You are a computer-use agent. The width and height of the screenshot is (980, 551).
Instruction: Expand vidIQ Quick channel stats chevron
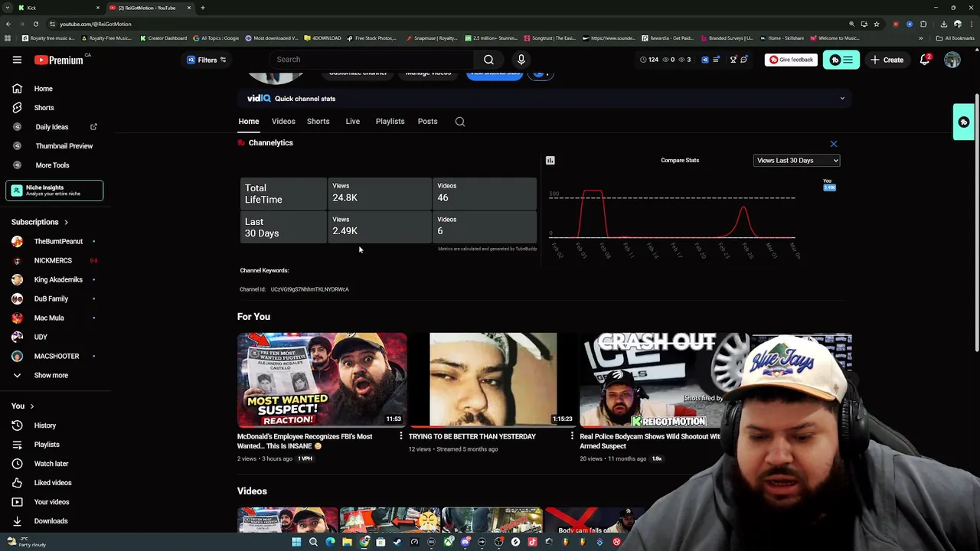pyautogui.click(x=842, y=99)
